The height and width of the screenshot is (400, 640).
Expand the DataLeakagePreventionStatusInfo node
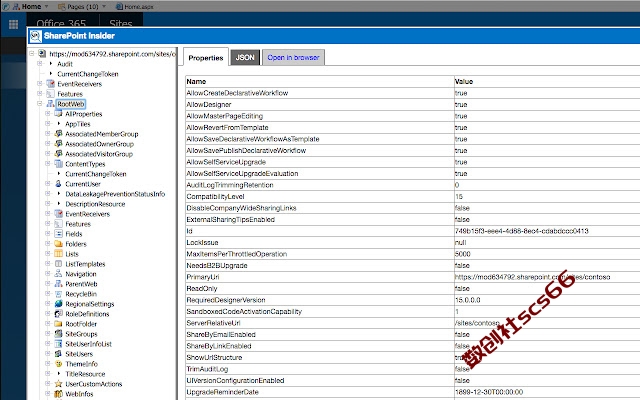coord(48,194)
